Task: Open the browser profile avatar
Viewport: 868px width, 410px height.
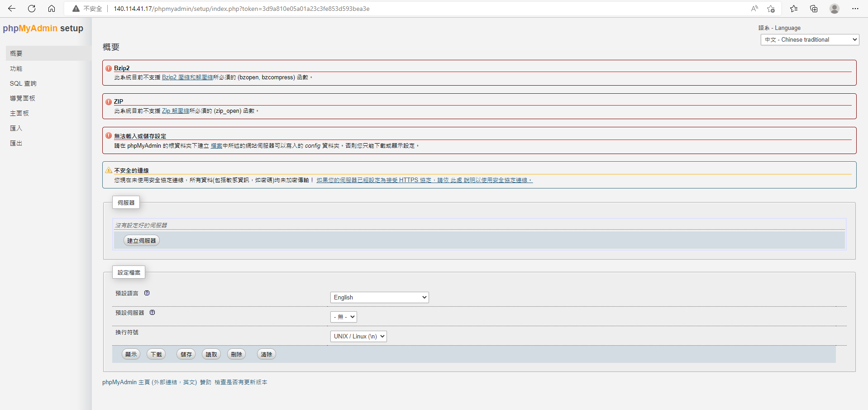Action: 835,9
